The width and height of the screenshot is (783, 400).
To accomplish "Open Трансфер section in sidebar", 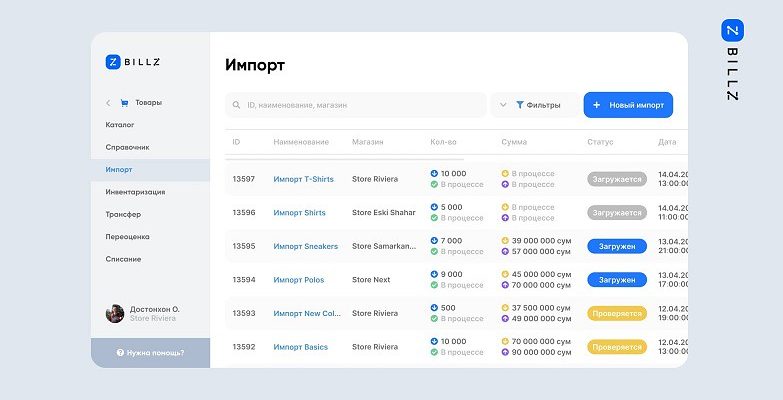I will (x=123, y=214).
